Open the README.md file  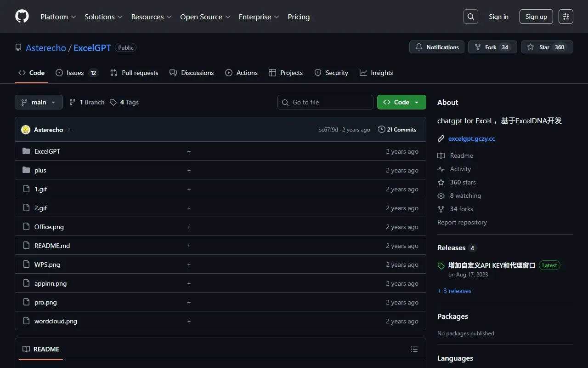click(x=52, y=246)
